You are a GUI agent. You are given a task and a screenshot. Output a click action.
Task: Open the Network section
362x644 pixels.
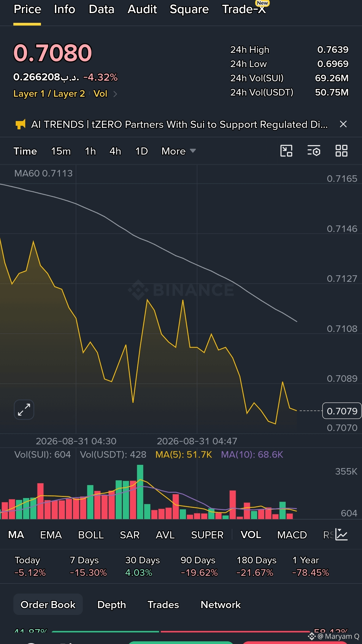click(x=220, y=605)
